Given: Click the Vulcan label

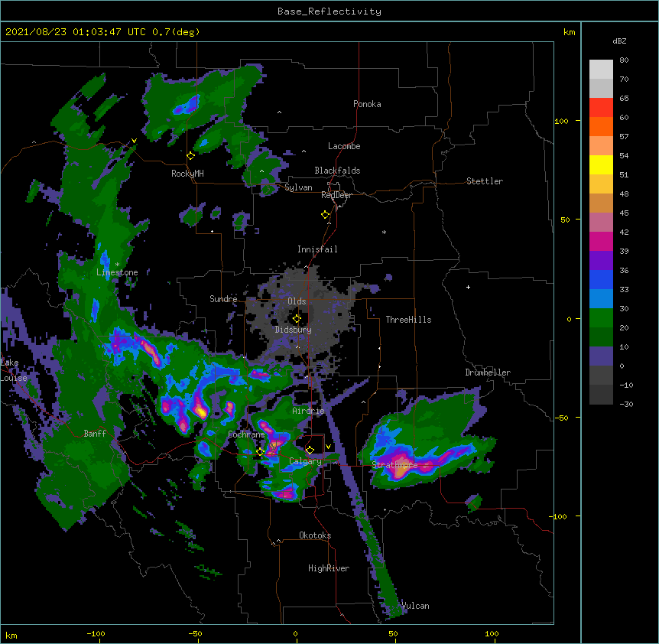Looking at the screenshot, I should [x=415, y=606].
